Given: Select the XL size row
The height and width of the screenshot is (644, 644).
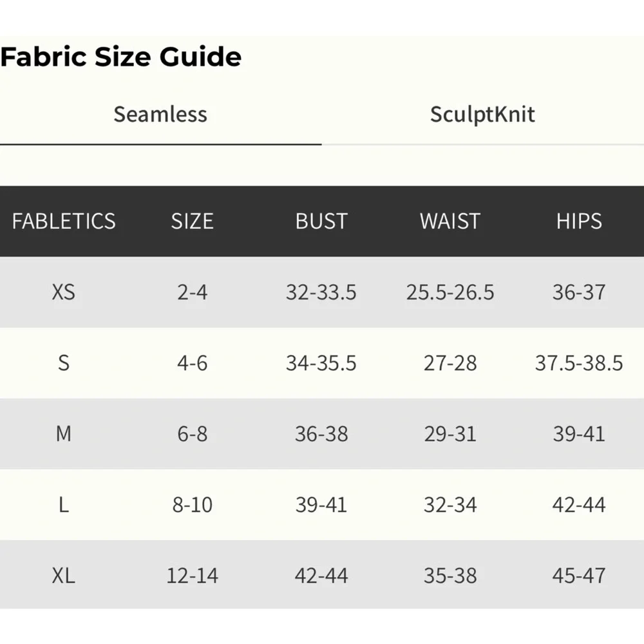Looking at the screenshot, I should (64, 576).
